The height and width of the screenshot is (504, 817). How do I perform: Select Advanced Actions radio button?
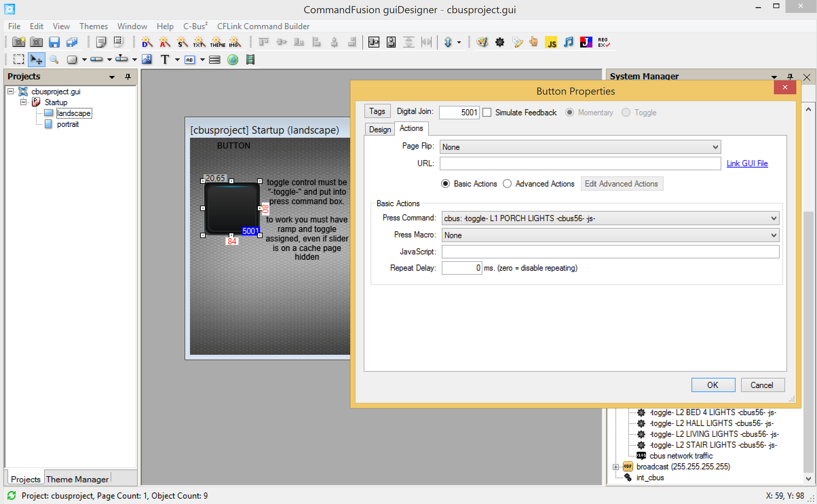(507, 184)
